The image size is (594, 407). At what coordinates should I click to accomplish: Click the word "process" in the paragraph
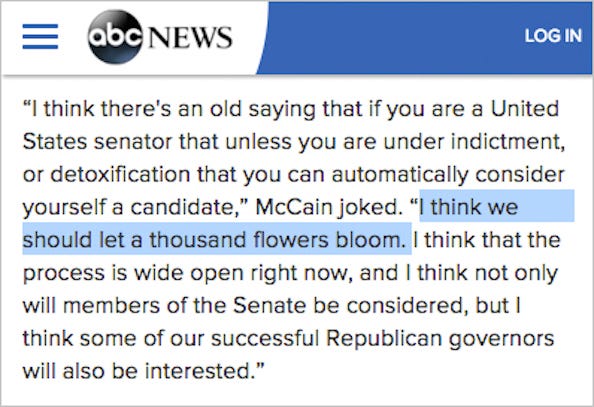coord(64,274)
